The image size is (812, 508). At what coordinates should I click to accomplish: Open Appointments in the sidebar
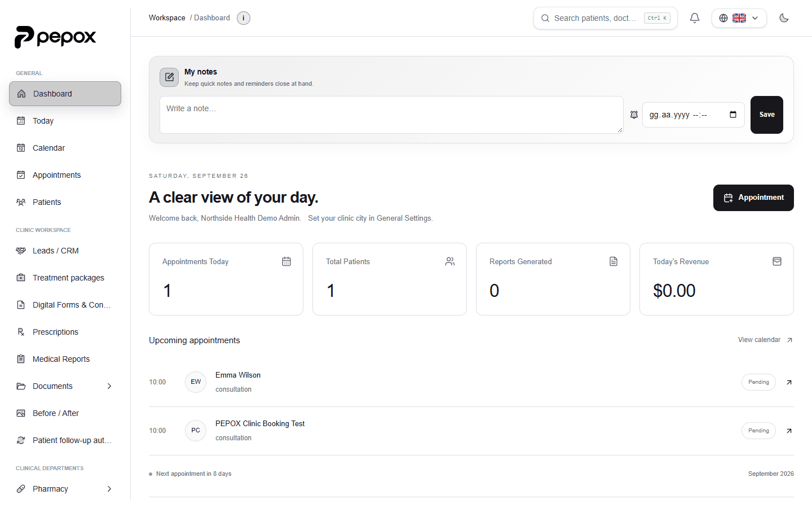coord(65,175)
